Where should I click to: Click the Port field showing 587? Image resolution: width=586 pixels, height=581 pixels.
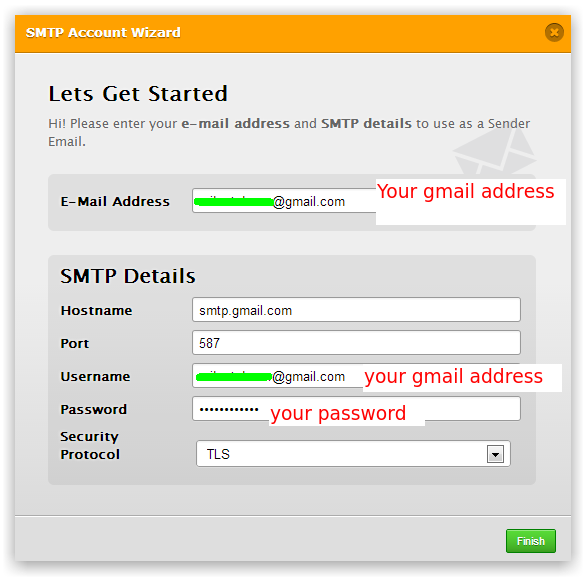(x=356, y=343)
